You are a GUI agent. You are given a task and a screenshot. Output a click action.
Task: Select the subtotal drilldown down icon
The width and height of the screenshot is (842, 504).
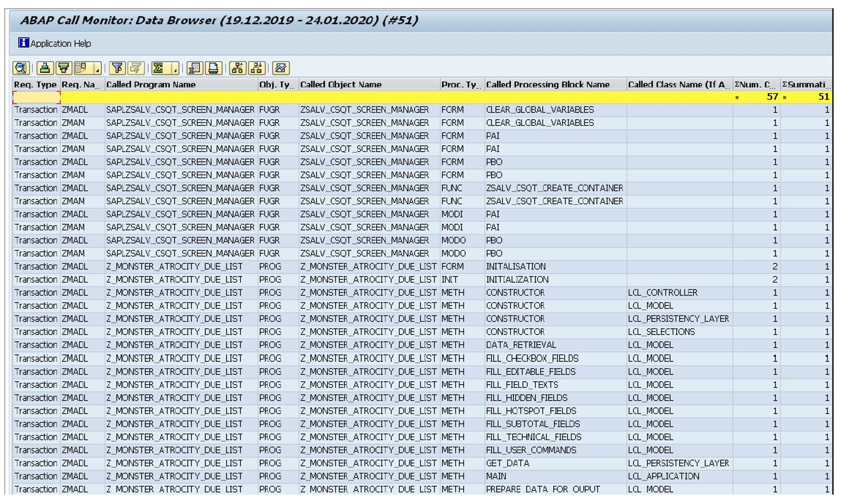256,68
